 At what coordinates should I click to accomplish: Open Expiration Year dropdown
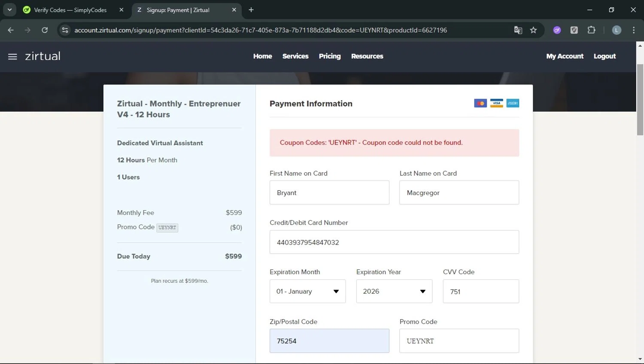coord(394,291)
